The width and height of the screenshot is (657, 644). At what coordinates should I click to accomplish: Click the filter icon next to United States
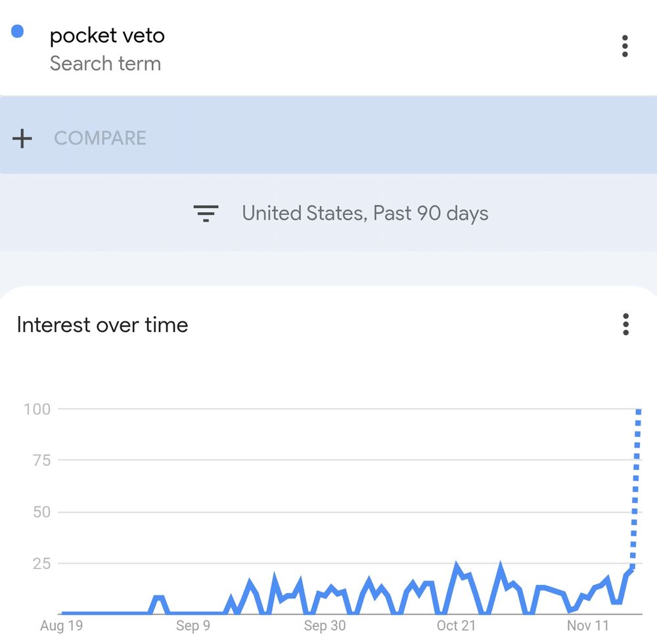(206, 212)
